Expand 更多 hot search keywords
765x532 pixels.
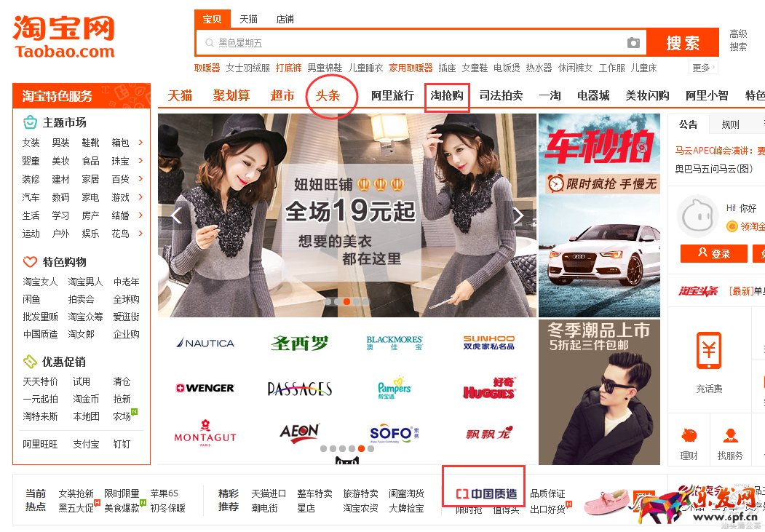coord(703,67)
